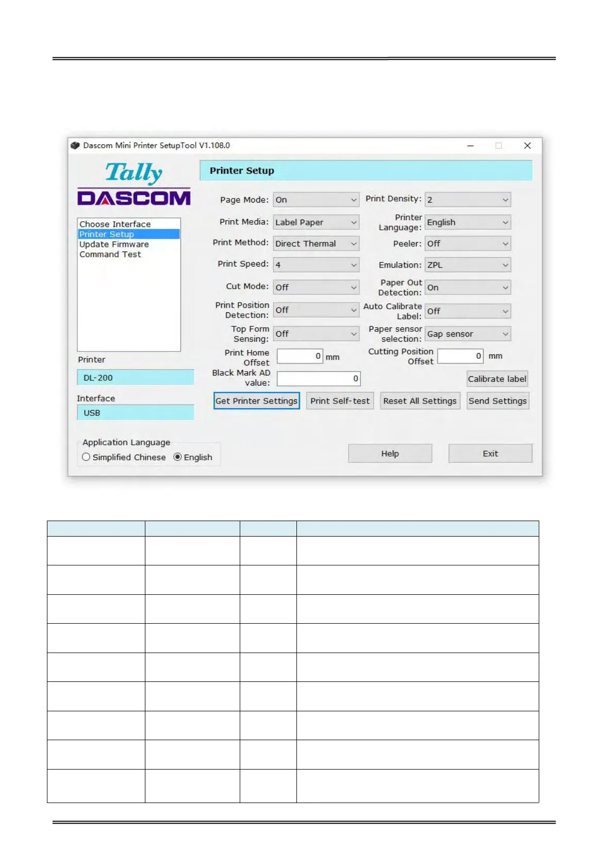Image resolution: width=614 pixels, height=868 pixels.
Task: Click the Print Home Offset field
Action: tap(300, 356)
